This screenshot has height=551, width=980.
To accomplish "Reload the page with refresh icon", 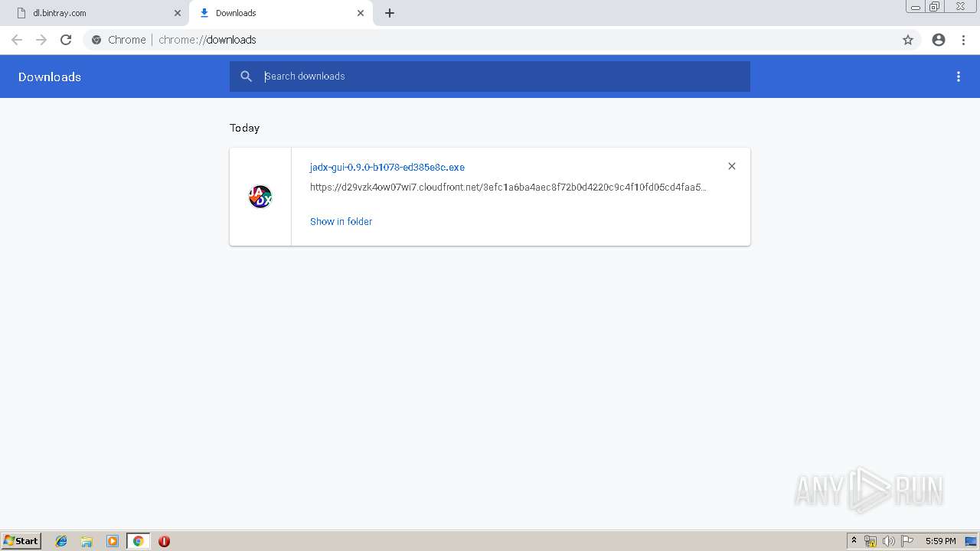I will click(66, 40).
